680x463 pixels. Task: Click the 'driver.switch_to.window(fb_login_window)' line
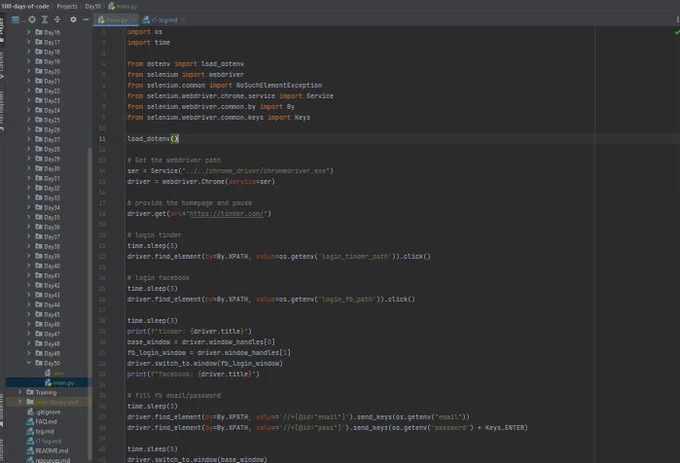point(205,363)
